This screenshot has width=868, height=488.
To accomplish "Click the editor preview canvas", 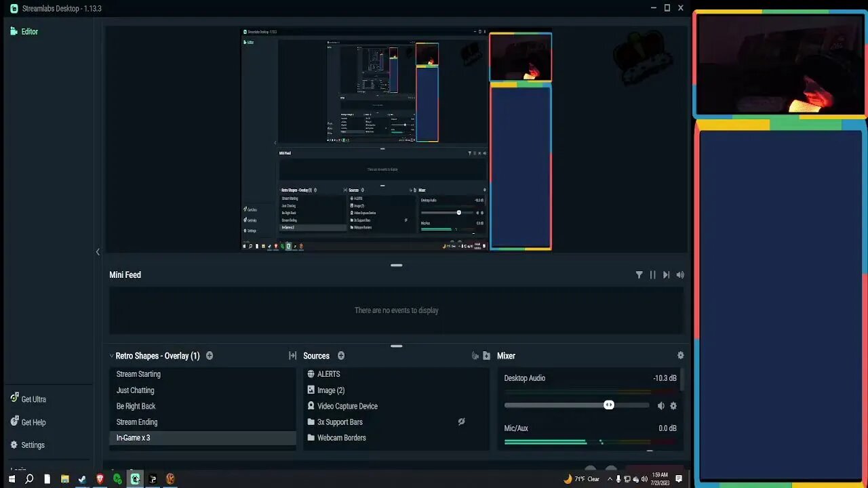I will (397, 140).
